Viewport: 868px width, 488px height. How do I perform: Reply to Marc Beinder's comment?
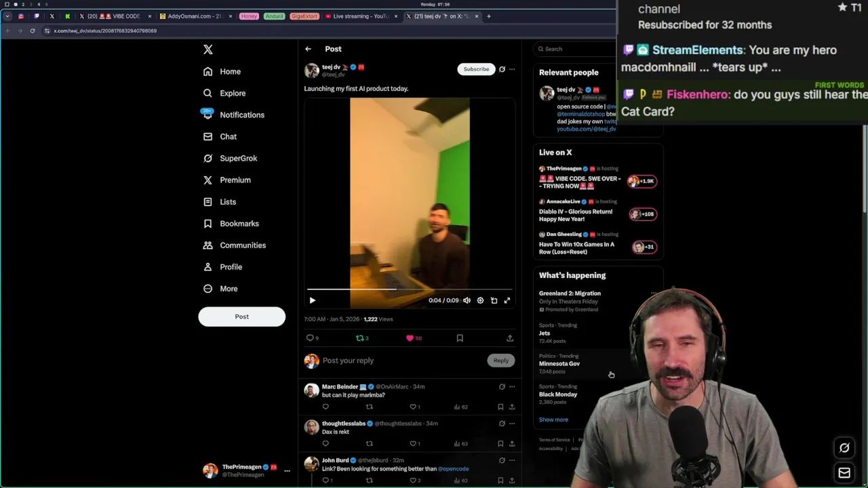[x=325, y=407]
